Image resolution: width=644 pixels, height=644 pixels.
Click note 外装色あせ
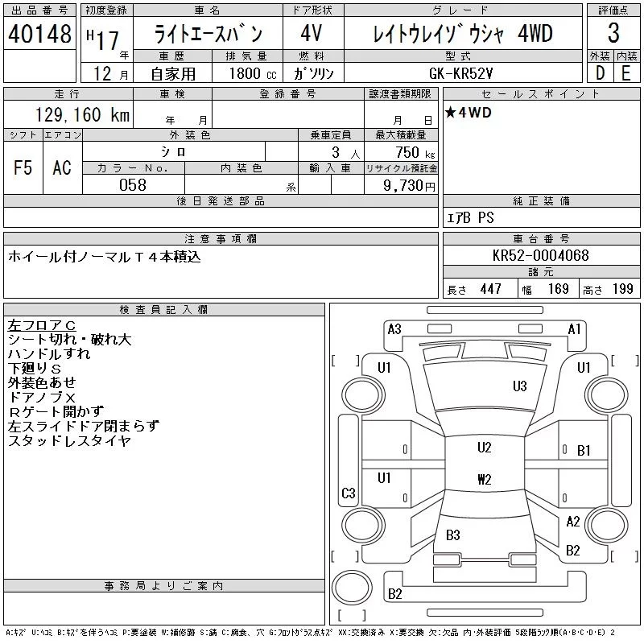42,383
